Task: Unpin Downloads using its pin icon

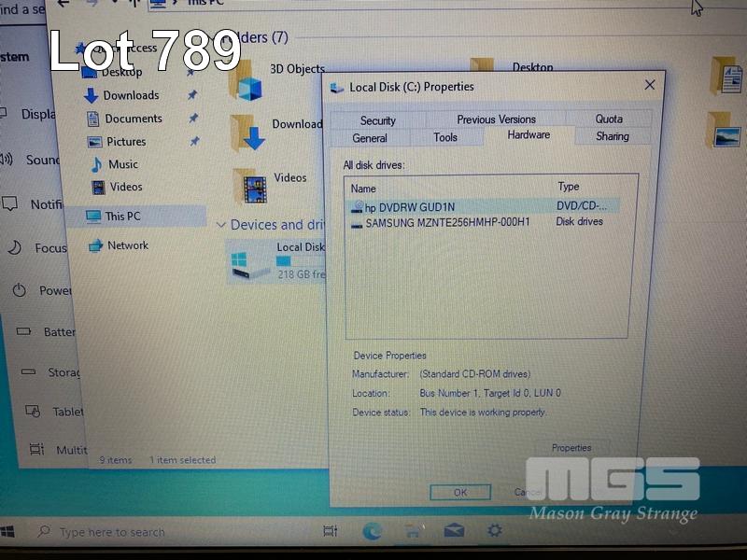Action: (192, 95)
